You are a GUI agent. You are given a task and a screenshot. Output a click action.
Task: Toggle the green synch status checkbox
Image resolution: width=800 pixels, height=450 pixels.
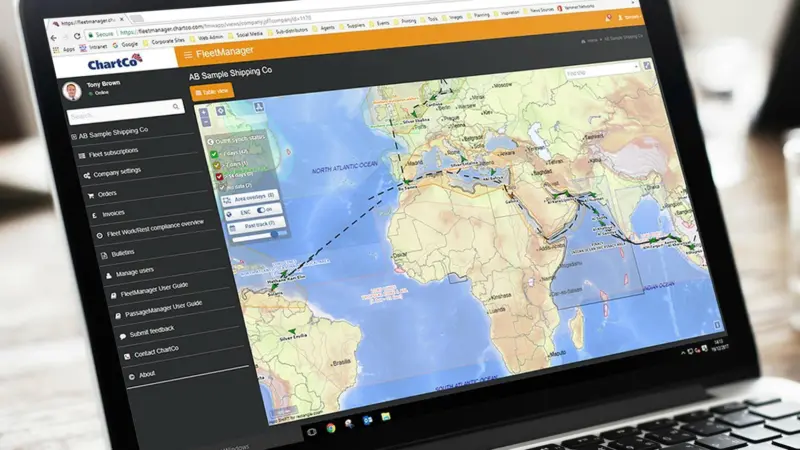[x=214, y=154]
